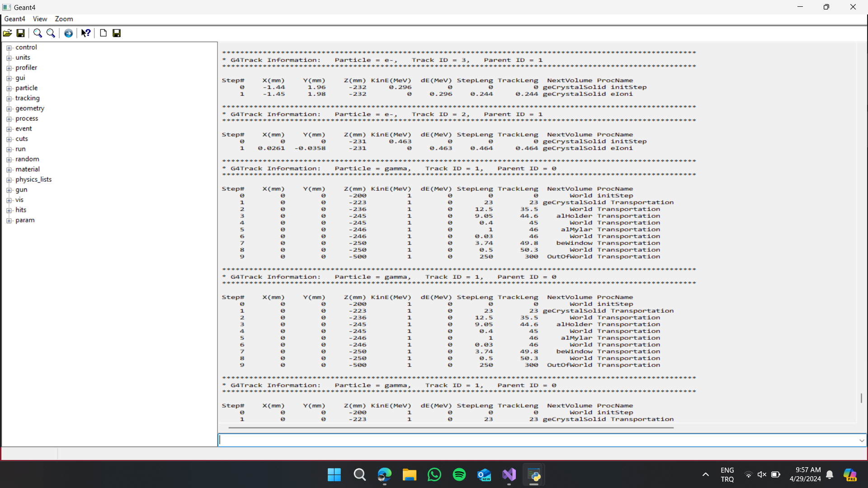
Task: Expand the physics_lists tree node
Action: tap(9, 180)
